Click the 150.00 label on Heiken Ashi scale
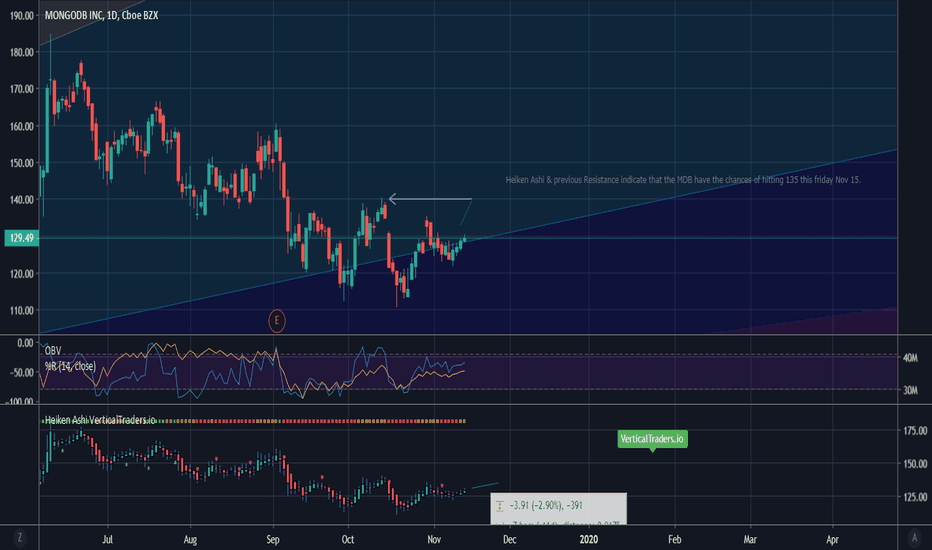 (914, 464)
